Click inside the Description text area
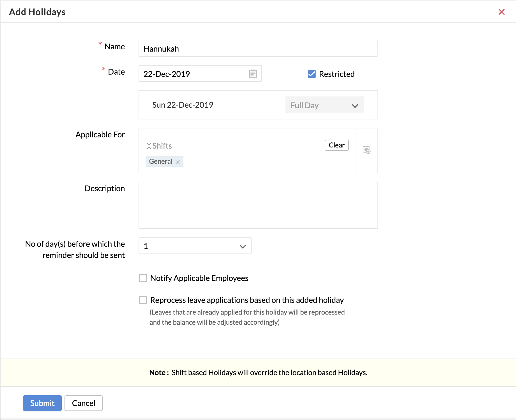Screen dimensions: 516x420 (x=258, y=205)
